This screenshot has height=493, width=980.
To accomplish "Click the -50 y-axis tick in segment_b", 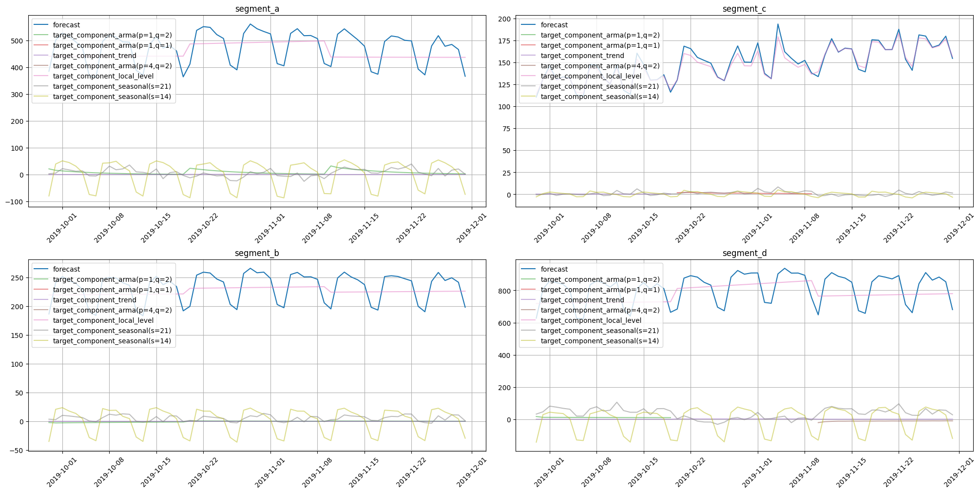I will (x=17, y=451).
